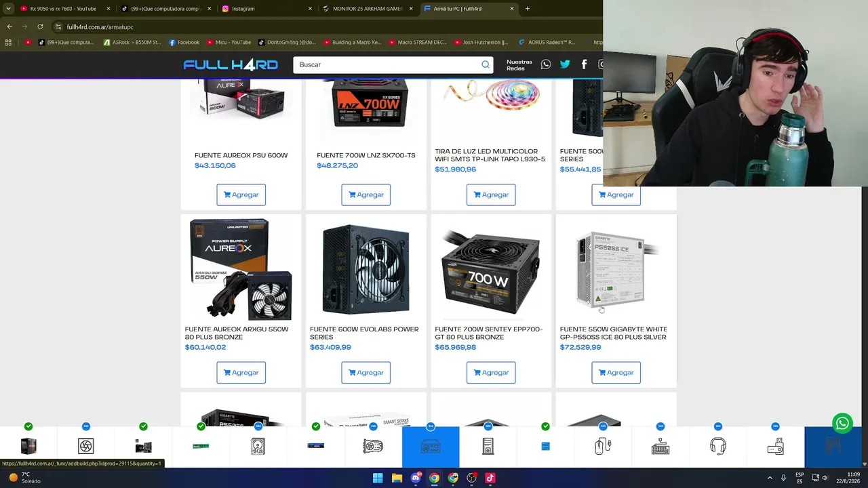The height and width of the screenshot is (488, 868).
Task: Open the Windows Start menu
Action: [x=378, y=478]
